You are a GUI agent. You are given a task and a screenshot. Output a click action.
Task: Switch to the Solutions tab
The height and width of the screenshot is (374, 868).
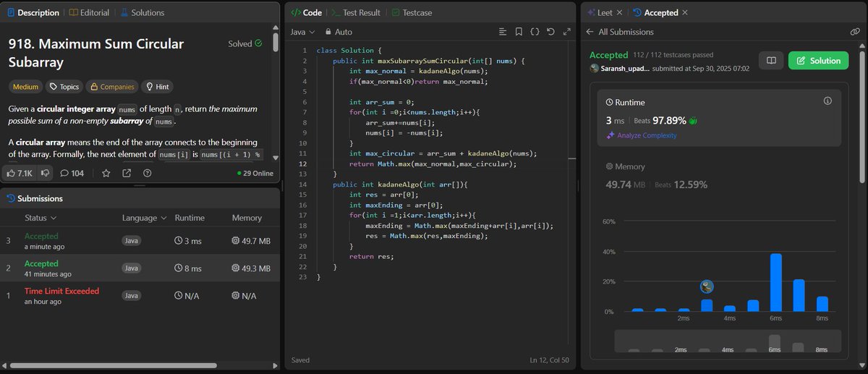pos(142,12)
